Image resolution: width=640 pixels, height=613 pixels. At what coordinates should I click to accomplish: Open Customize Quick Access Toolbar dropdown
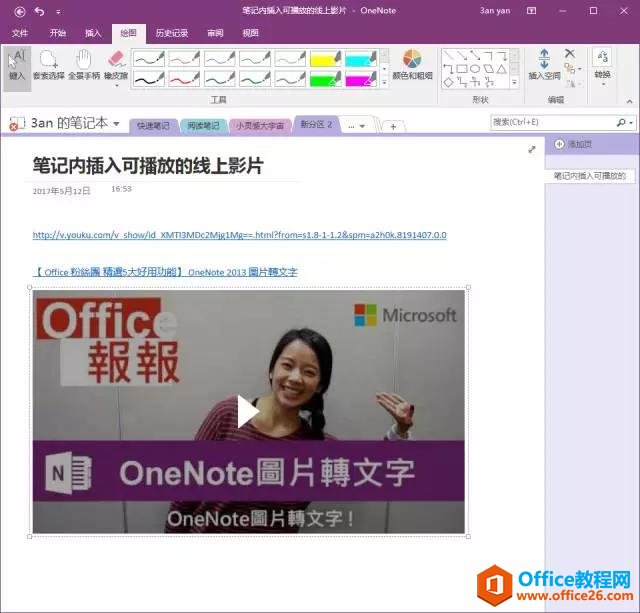pos(58,12)
